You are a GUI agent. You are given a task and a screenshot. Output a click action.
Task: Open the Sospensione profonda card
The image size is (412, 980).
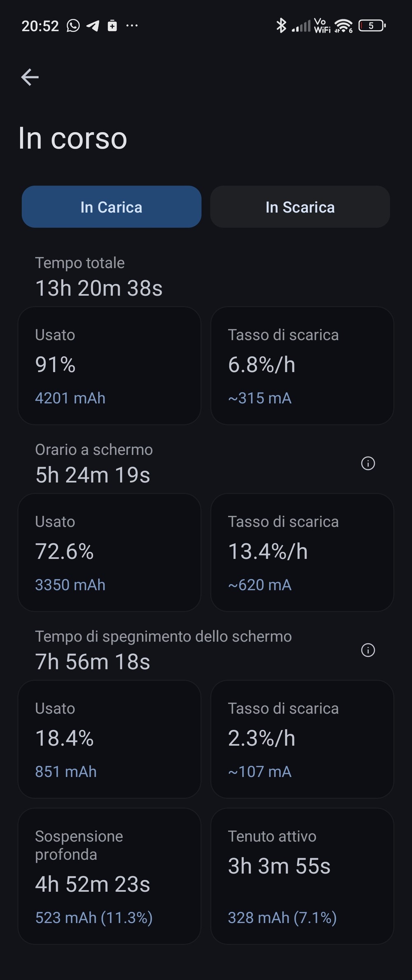(x=109, y=876)
